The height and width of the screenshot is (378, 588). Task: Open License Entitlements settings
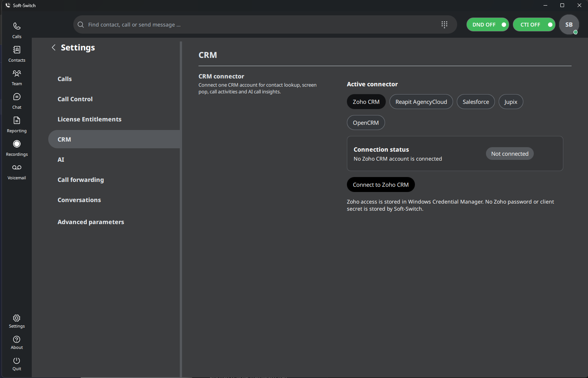[114, 119]
